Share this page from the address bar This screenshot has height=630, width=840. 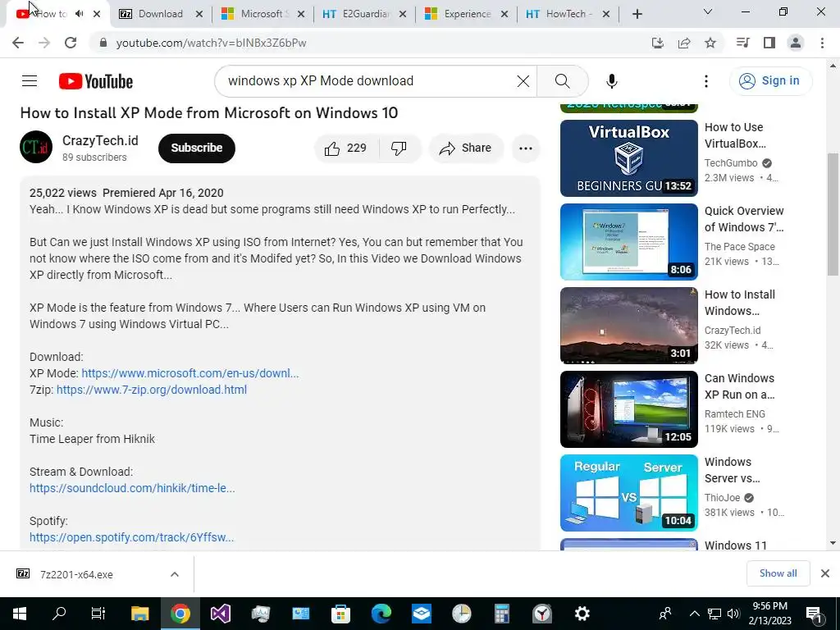[684, 43]
